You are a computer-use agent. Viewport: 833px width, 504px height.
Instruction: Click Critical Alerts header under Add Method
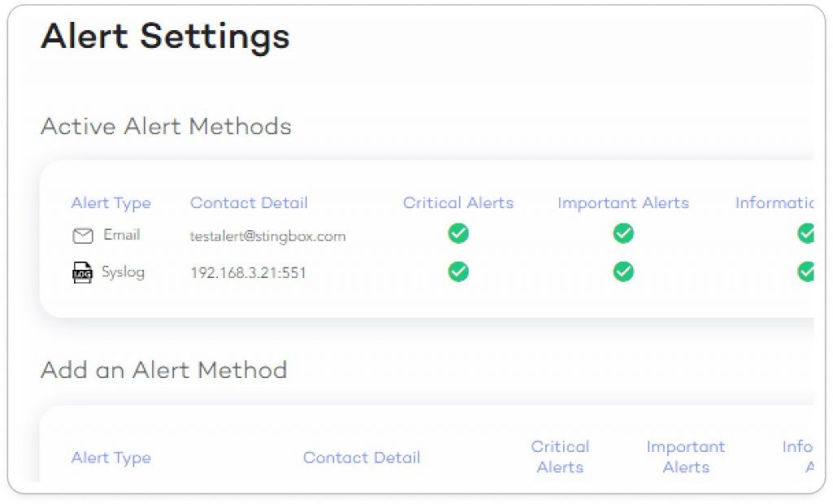(x=560, y=457)
